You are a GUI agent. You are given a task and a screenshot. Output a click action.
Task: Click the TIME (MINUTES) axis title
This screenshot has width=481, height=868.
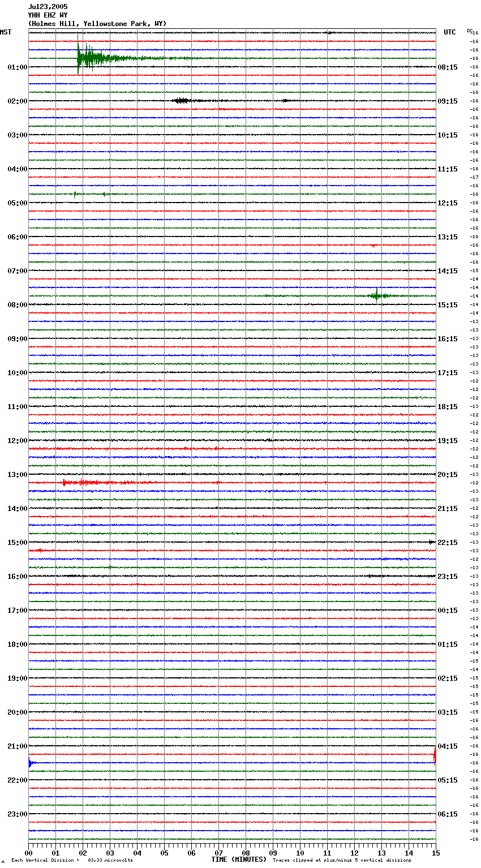point(239,860)
